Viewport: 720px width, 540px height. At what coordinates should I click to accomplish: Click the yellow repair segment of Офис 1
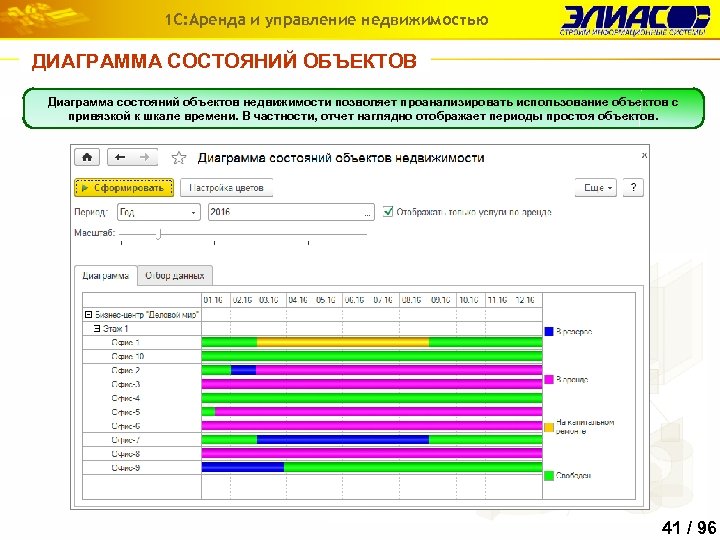click(343, 342)
